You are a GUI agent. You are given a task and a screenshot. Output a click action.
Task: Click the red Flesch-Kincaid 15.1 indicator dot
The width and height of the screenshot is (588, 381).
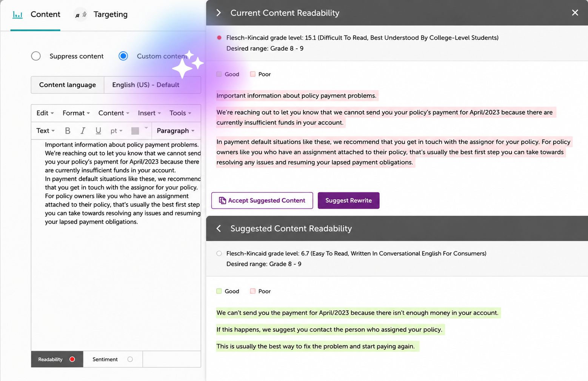219,38
